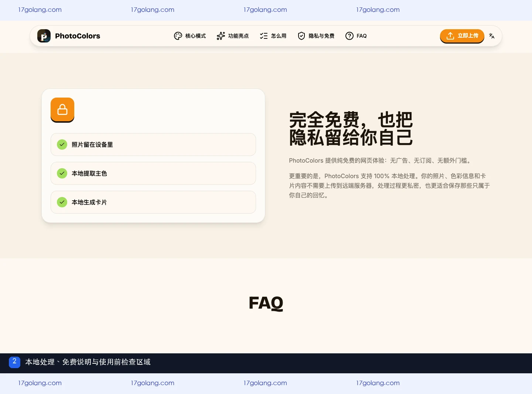The image size is (532, 394).
Task: Click the green checkmark beside 照片留在设备里
Action: (62, 145)
